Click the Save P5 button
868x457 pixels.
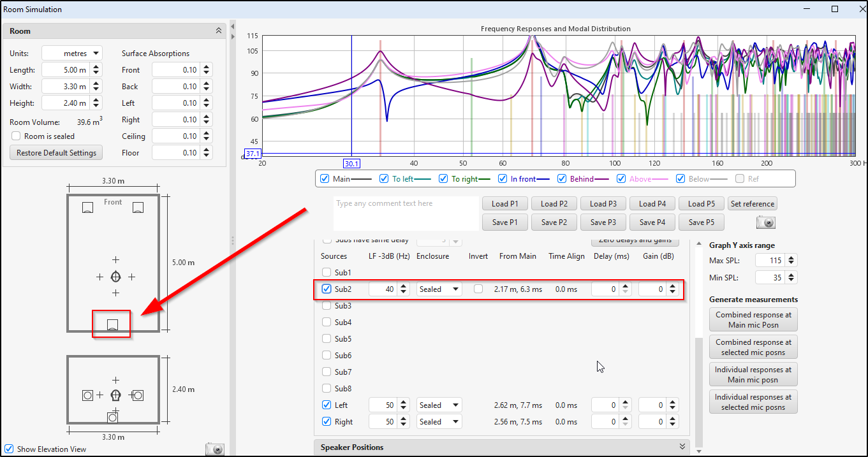tap(701, 222)
